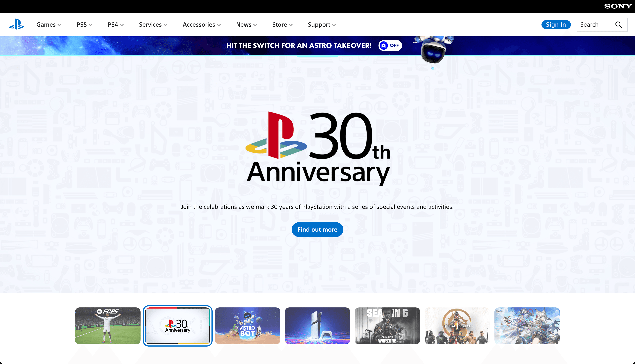635x364 pixels.
Task: Select the Call of Duty Warzone thumbnail
Action: point(387,326)
